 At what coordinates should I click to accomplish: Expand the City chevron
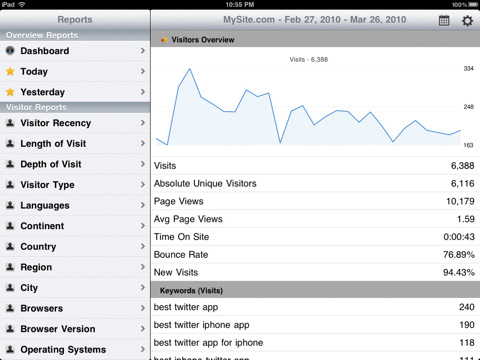pos(143,287)
